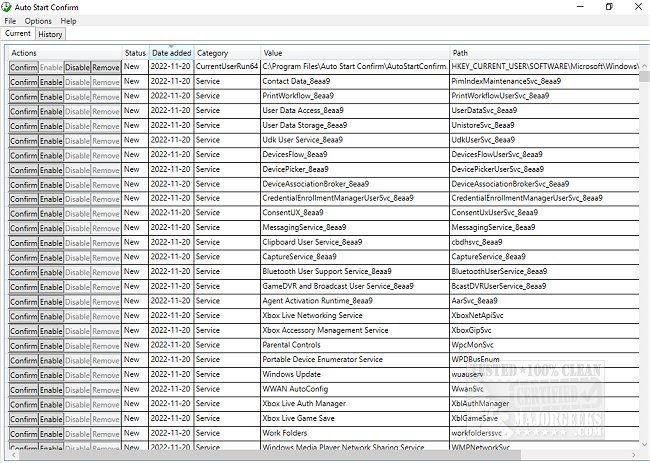Switch to the History tab

pos(50,34)
